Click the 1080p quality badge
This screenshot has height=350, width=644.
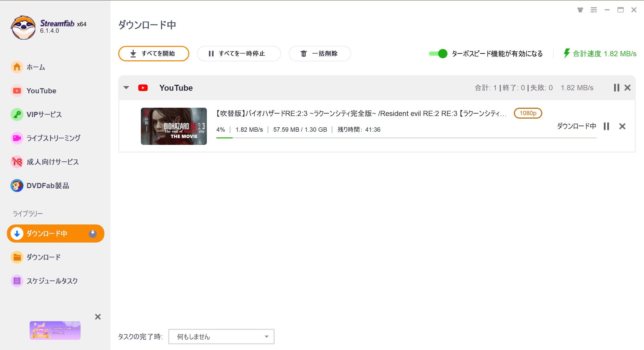coord(528,113)
